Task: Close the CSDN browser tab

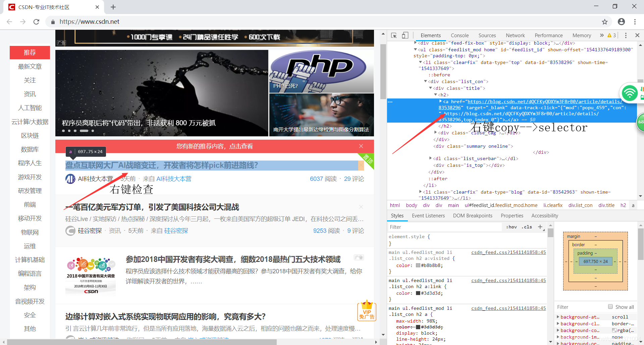Action: (x=97, y=7)
